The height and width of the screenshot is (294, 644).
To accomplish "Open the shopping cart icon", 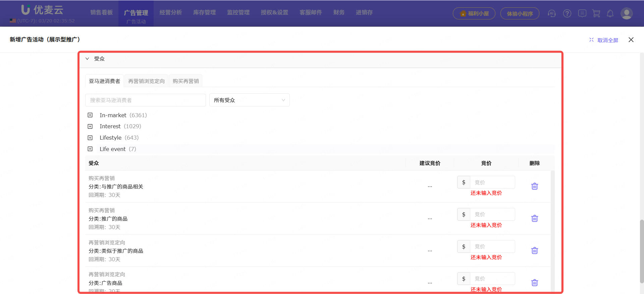I will (596, 13).
